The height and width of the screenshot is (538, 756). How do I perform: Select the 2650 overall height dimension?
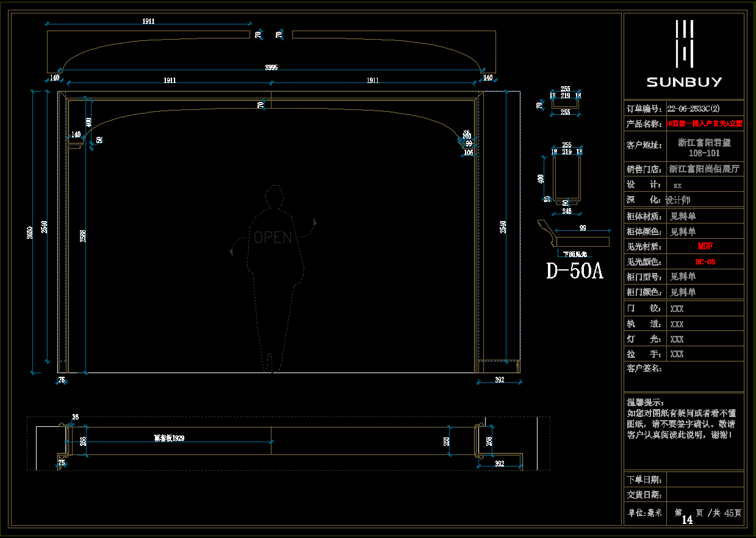[x=31, y=232]
